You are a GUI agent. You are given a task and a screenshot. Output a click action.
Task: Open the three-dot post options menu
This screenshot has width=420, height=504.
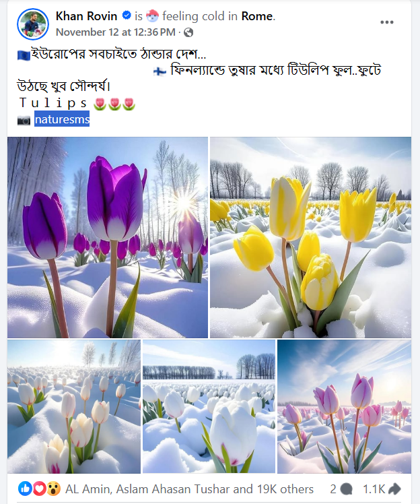[x=386, y=22]
